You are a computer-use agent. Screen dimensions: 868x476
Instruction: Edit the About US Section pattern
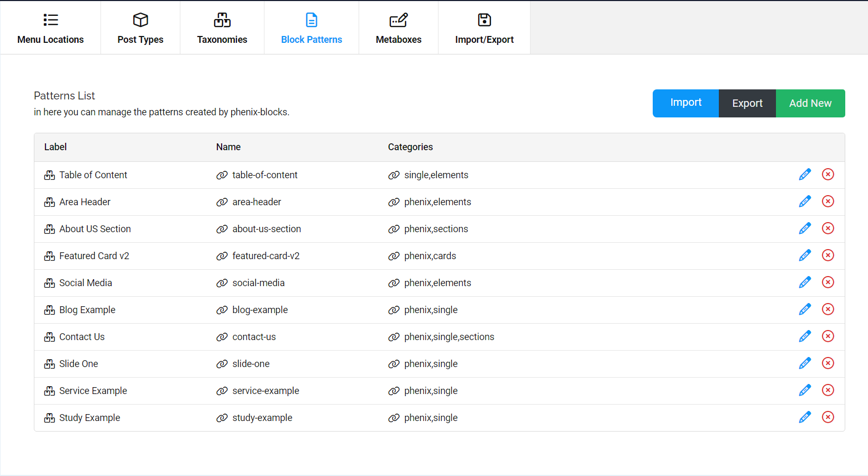tap(805, 228)
